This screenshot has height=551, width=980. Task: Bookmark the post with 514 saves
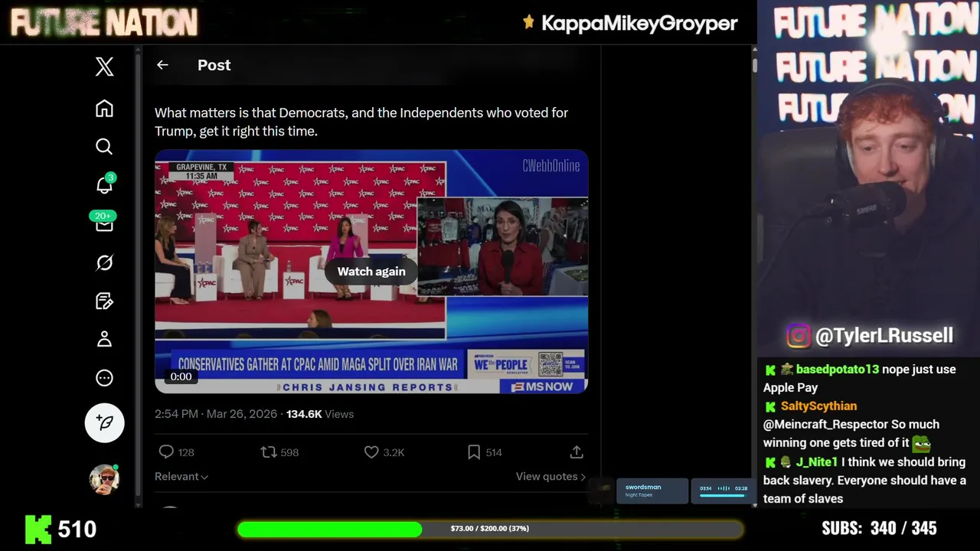coord(474,452)
